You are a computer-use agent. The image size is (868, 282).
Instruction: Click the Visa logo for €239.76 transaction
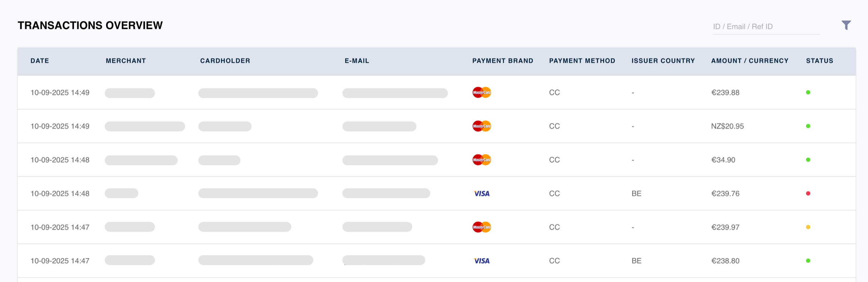[481, 193]
